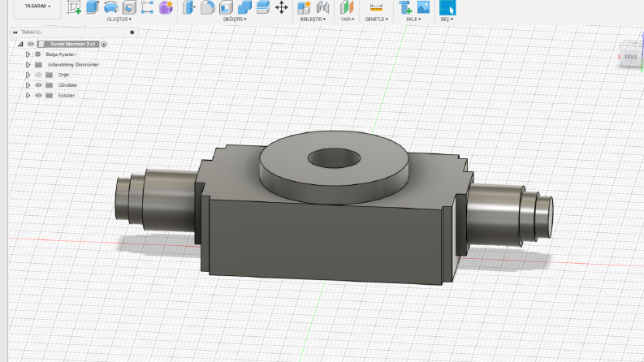Open the DENETLE menu
This screenshot has height=362, width=644.
377,19
